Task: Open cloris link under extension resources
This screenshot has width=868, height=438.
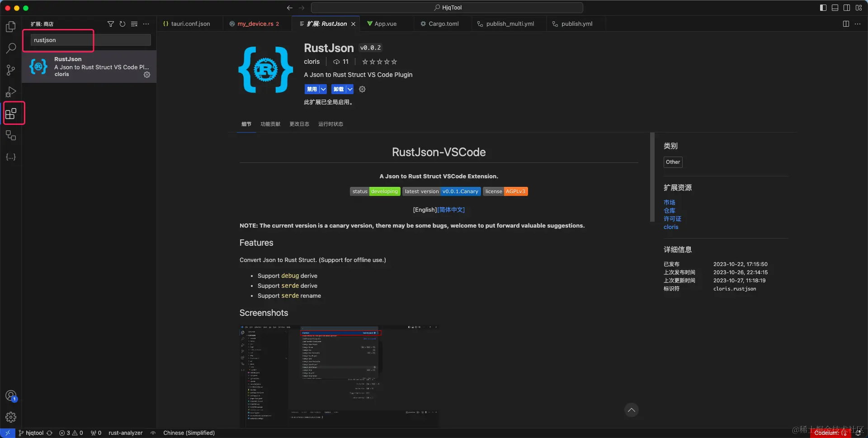Action: point(671,227)
